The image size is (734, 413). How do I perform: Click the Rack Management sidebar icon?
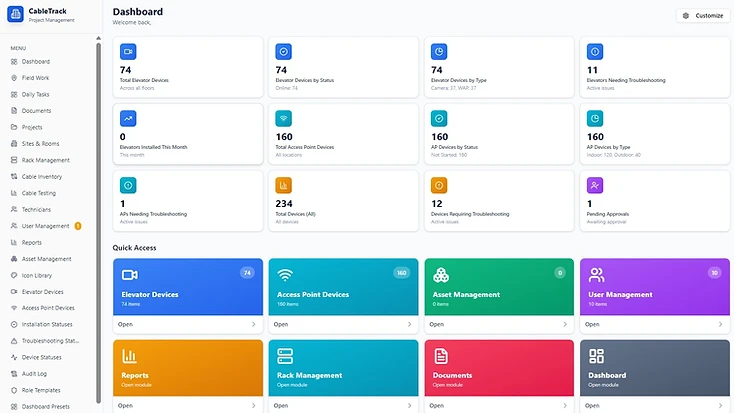click(14, 160)
